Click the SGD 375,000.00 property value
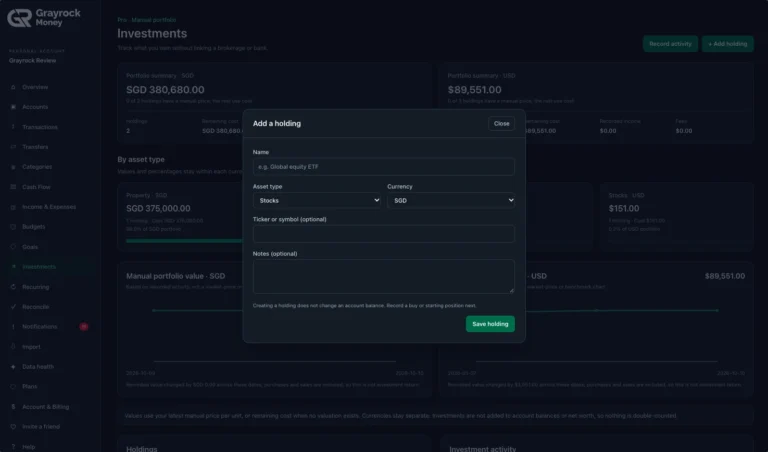Viewport: 768px width, 452px height. click(158, 208)
